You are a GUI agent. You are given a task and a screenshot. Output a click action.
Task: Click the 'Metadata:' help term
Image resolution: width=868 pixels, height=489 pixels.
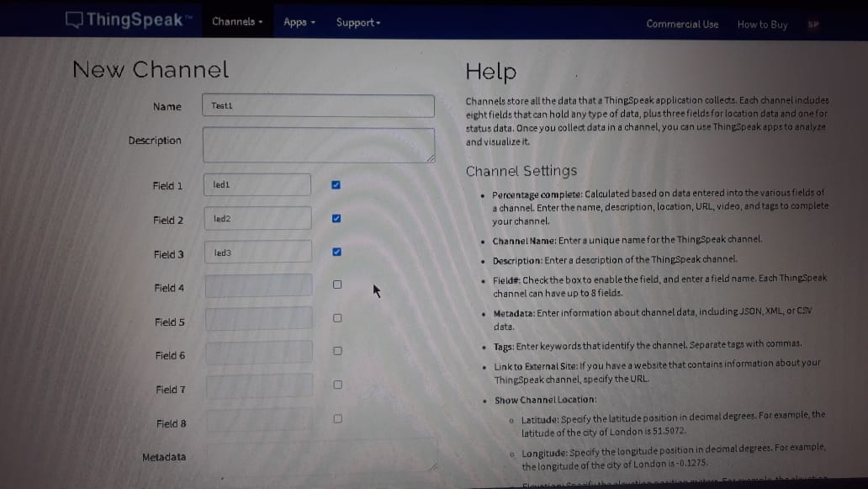click(514, 313)
